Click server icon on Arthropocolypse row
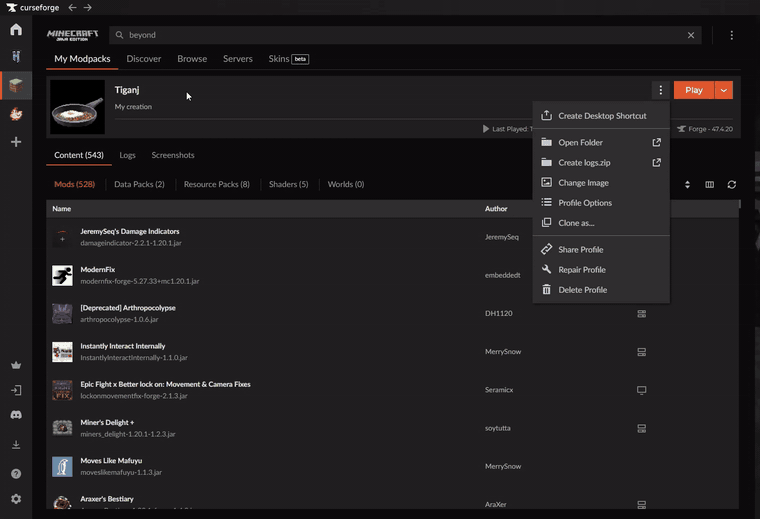Image resolution: width=760 pixels, height=519 pixels. coord(641,314)
